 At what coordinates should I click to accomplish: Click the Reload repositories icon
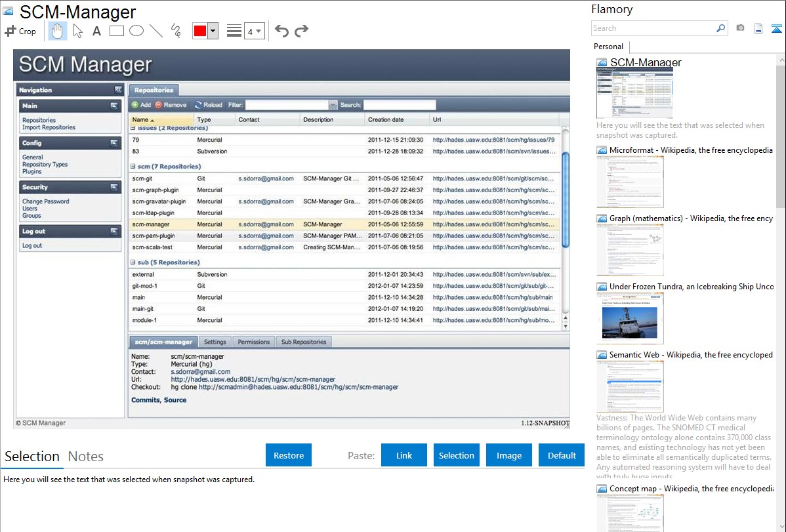point(198,105)
